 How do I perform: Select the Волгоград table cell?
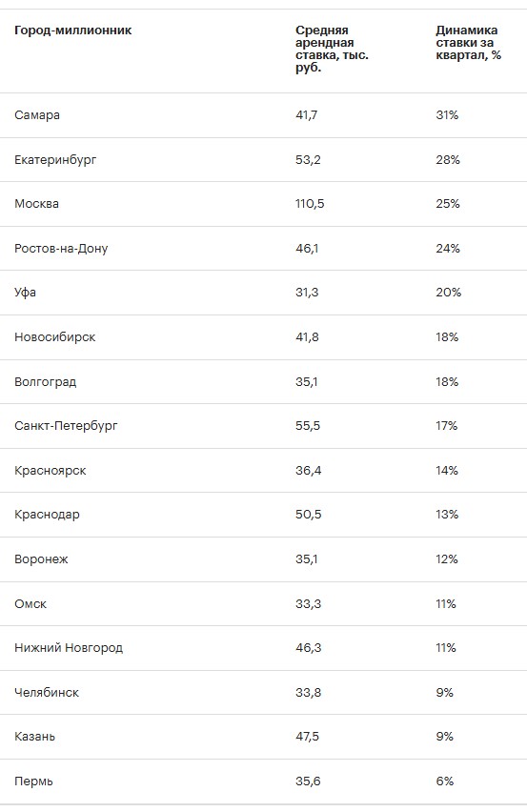(46, 381)
